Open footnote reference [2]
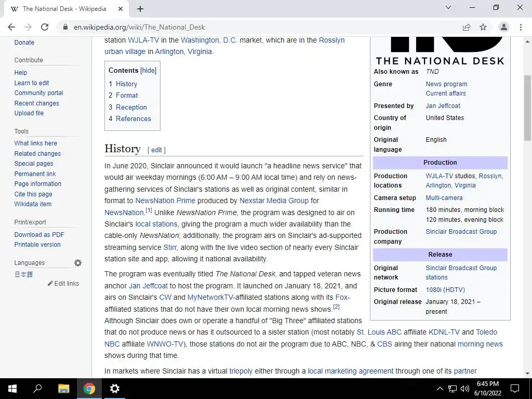Image resolution: width=532 pixels, height=399 pixels. [x=336, y=307]
